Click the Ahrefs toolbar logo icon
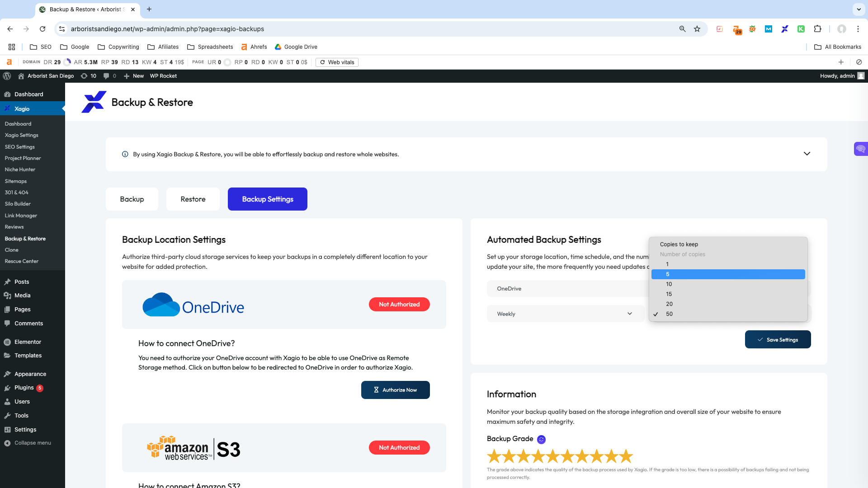Image resolution: width=868 pixels, height=488 pixels. point(9,62)
